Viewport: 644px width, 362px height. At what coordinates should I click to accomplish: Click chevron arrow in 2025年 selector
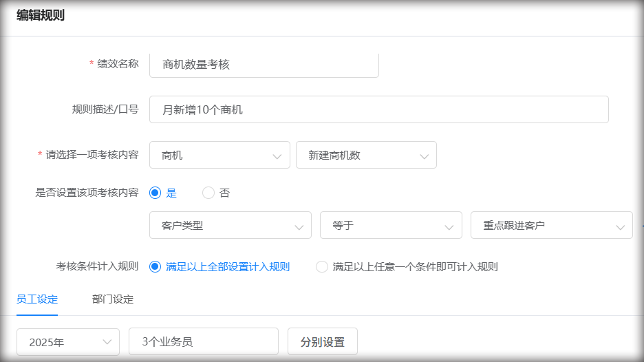click(107, 342)
